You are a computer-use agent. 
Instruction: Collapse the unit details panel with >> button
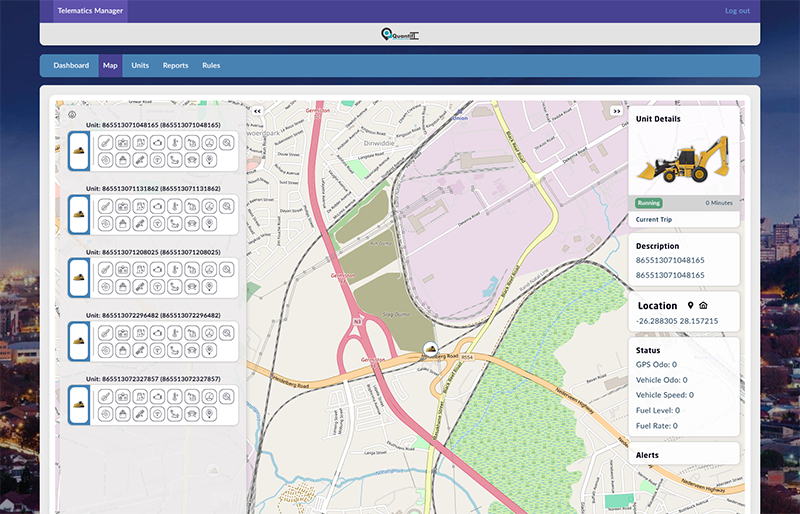(617, 111)
